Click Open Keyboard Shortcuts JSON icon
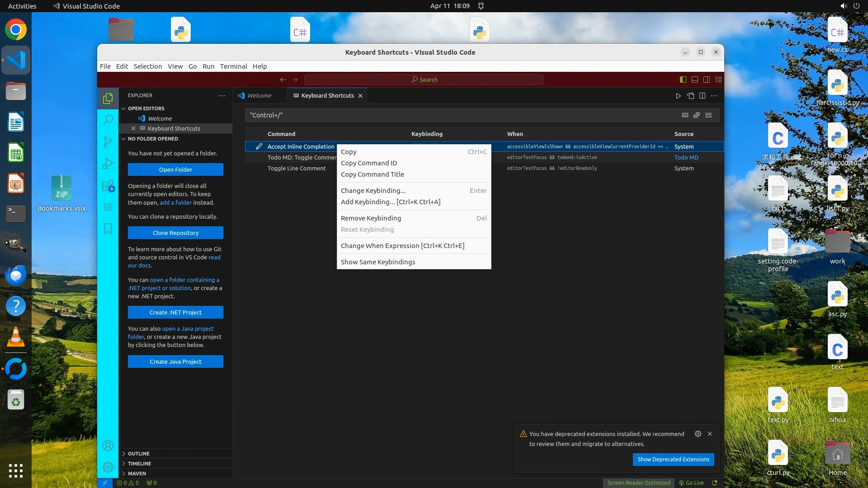 [x=690, y=96]
